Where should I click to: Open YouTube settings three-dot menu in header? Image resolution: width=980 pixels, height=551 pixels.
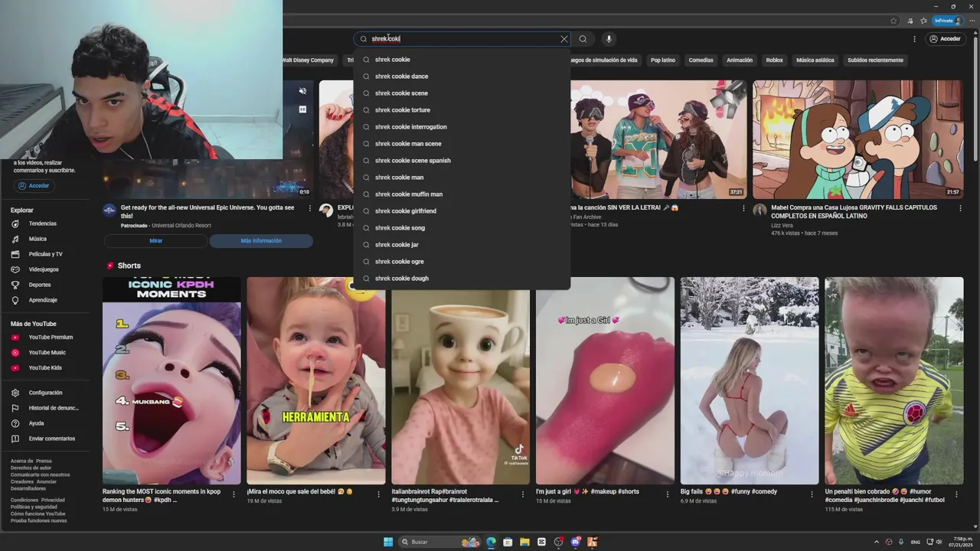pyautogui.click(x=914, y=39)
